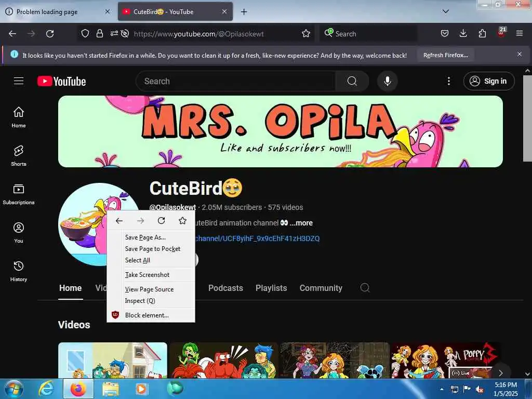Focus the YouTube search input field
Screen dimensions: 532x399
(236, 81)
